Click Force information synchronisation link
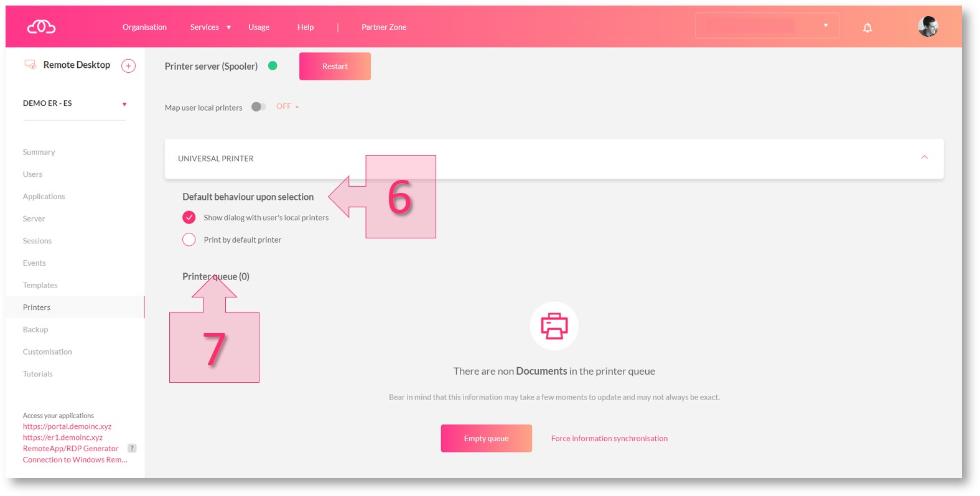 click(x=609, y=439)
